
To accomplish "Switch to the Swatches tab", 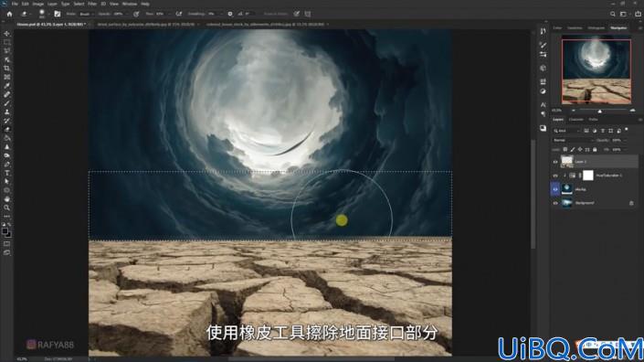I will coord(575,28).
